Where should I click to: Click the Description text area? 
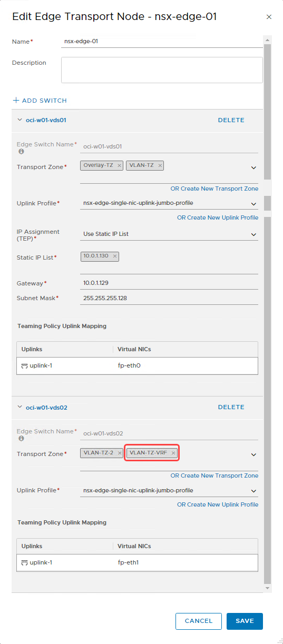(x=162, y=70)
